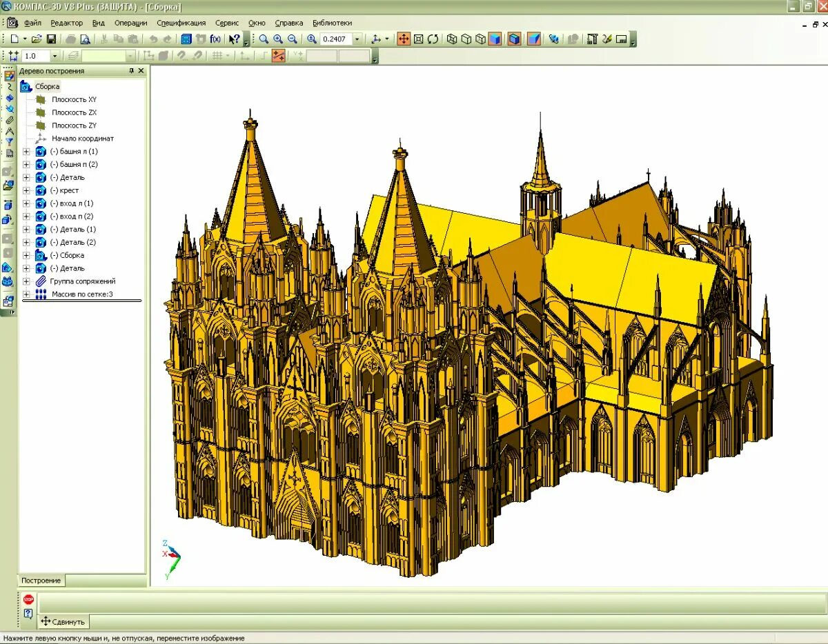Create a new document with the New icon
828x644 pixels.
point(14,39)
